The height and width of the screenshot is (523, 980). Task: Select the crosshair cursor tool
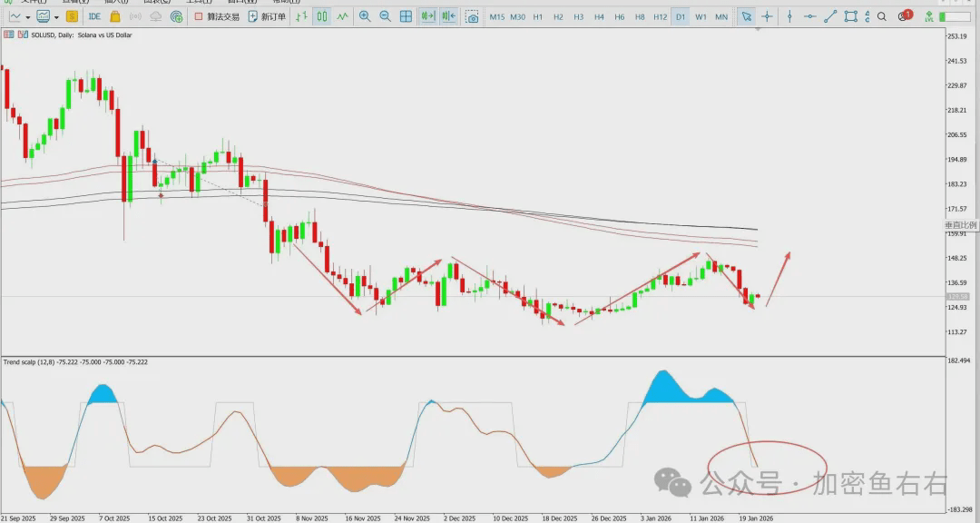768,16
